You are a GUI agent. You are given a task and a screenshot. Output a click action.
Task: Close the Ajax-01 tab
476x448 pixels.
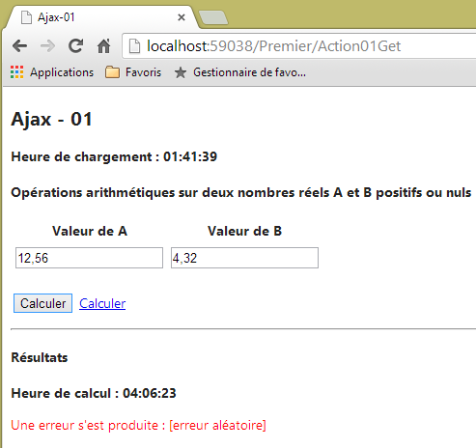[x=182, y=17]
